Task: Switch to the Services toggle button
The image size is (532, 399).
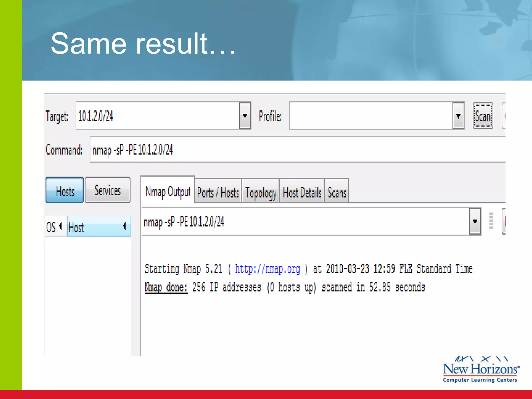Action: click(108, 190)
